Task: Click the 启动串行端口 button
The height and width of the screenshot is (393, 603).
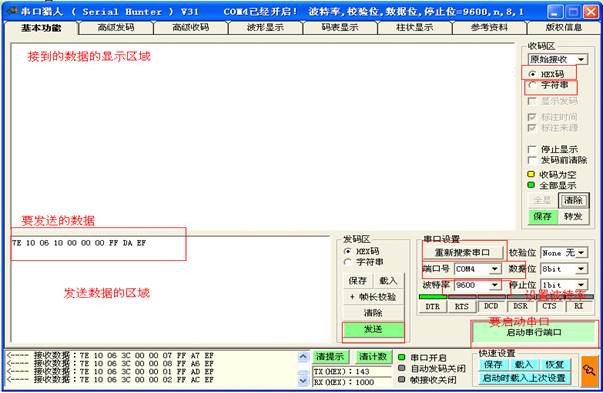Action: [x=534, y=333]
